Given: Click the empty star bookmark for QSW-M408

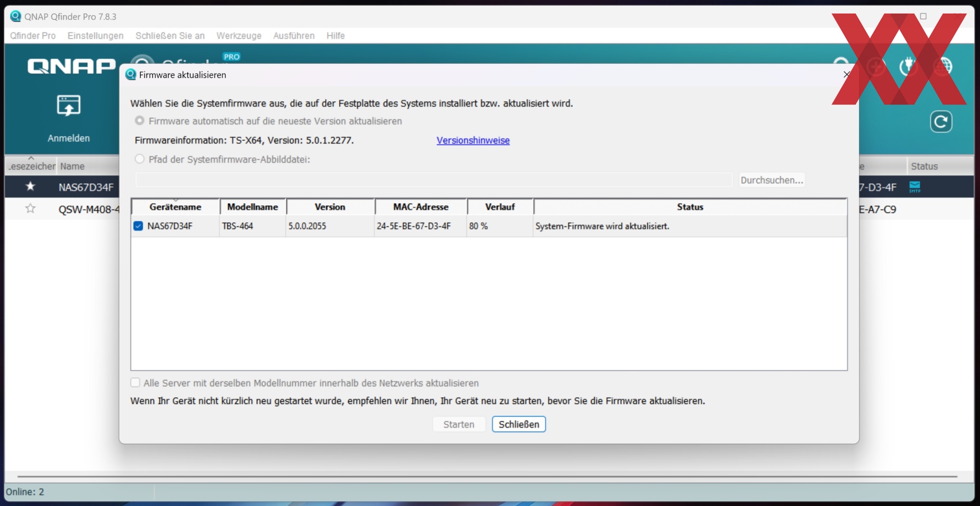Looking at the screenshot, I should tap(31, 208).
